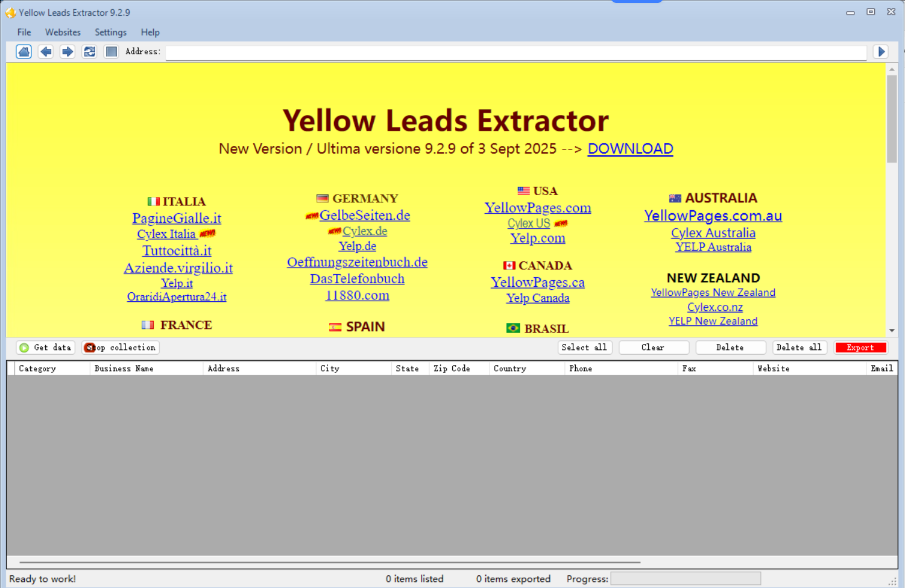Image resolution: width=905 pixels, height=588 pixels.
Task: Open the YellowPages New Zealand link
Action: click(713, 293)
